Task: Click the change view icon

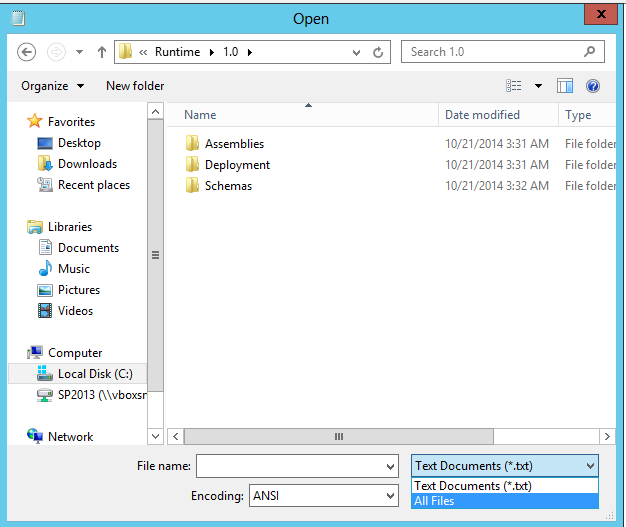Action: pyautogui.click(x=513, y=86)
